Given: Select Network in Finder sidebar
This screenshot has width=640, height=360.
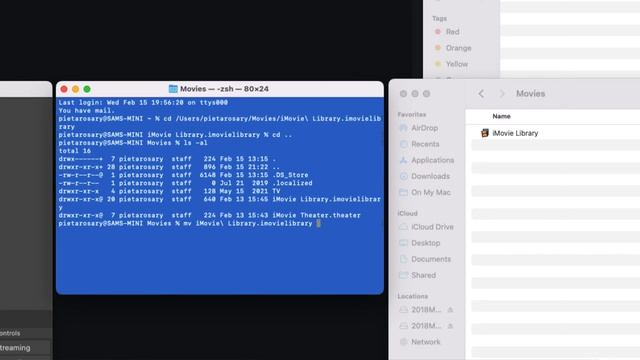Looking at the screenshot, I should [x=425, y=342].
